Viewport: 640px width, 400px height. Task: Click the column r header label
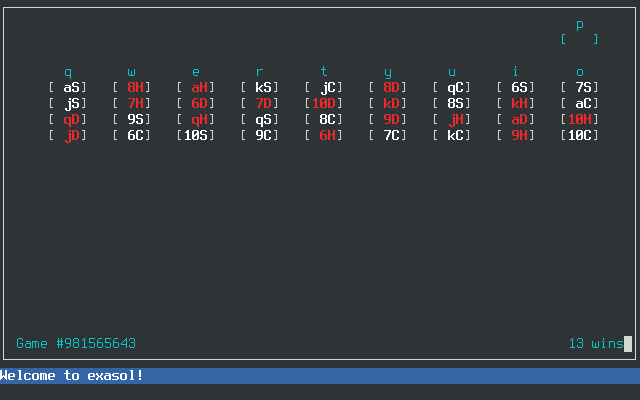(x=260, y=72)
